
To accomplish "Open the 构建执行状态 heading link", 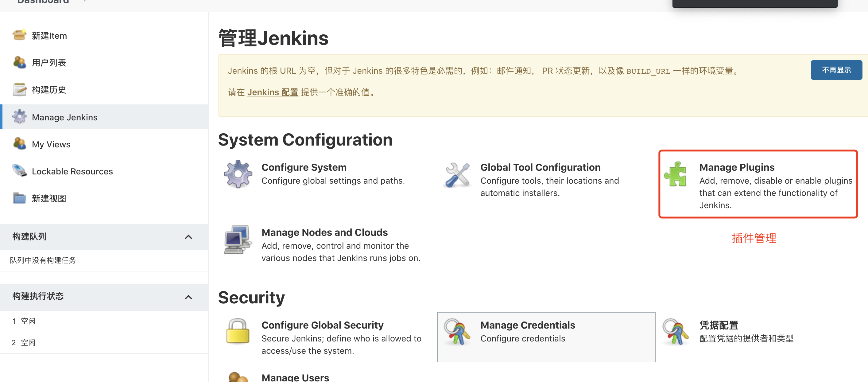I will tap(38, 296).
